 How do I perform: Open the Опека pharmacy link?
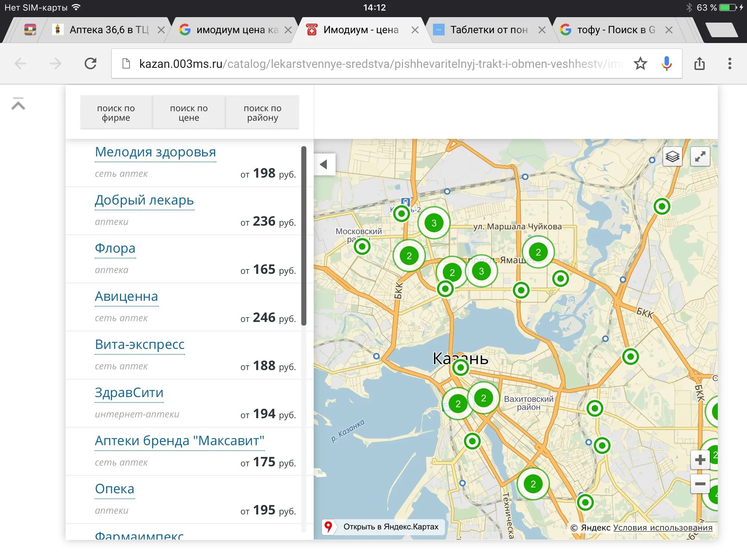(x=115, y=489)
